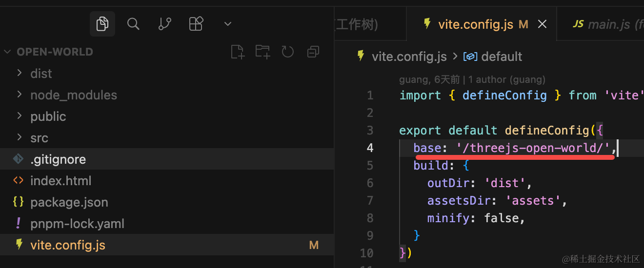Collapse all folders in Explorer
The image size is (644, 268).
click(x=313, y=52)
